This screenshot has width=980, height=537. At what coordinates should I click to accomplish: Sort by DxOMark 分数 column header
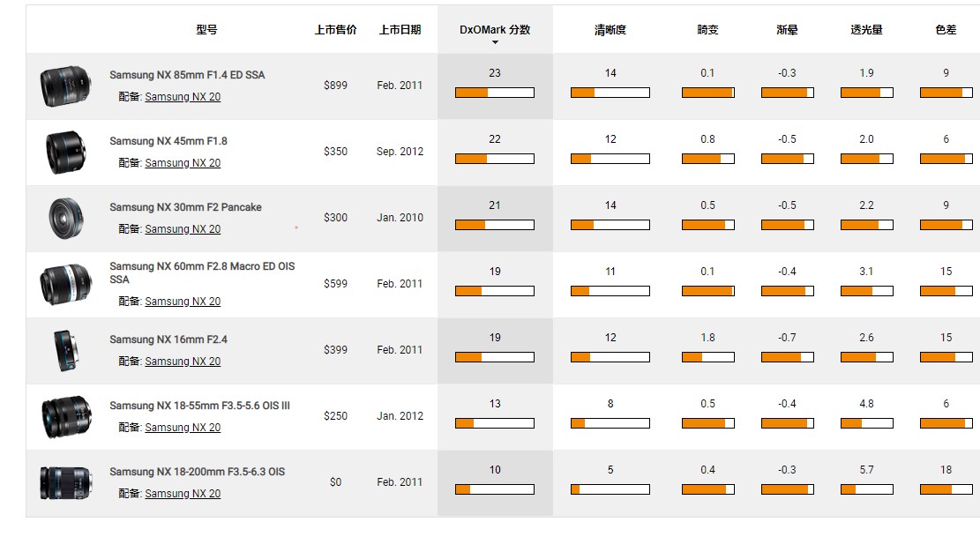pos(495,29)
